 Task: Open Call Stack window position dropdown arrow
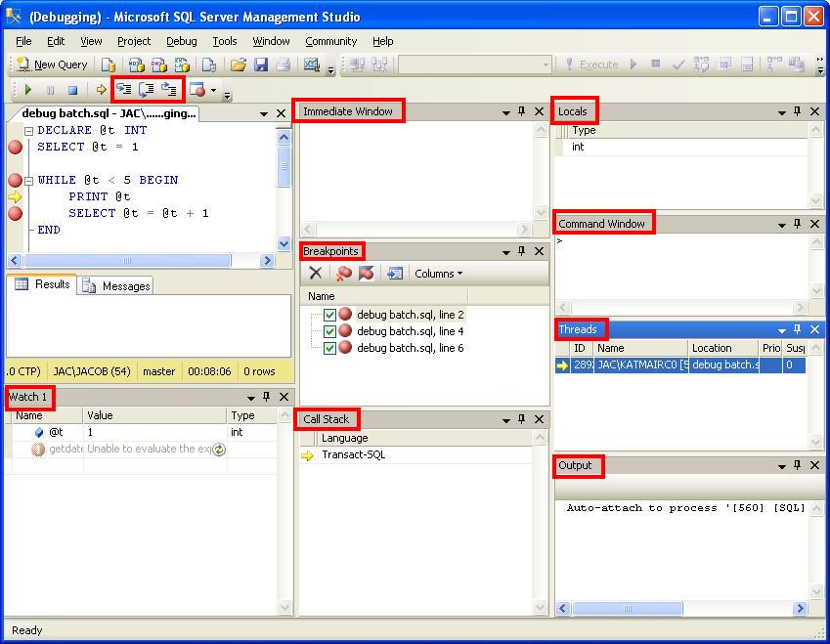click(x=506, y=420)
